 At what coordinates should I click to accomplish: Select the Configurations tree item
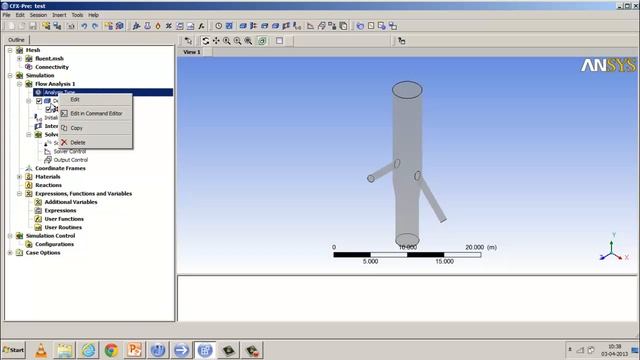54,244
